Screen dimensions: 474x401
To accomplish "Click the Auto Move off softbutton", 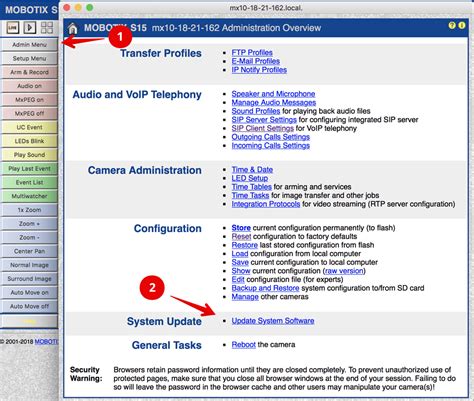I will coord(29,306).
